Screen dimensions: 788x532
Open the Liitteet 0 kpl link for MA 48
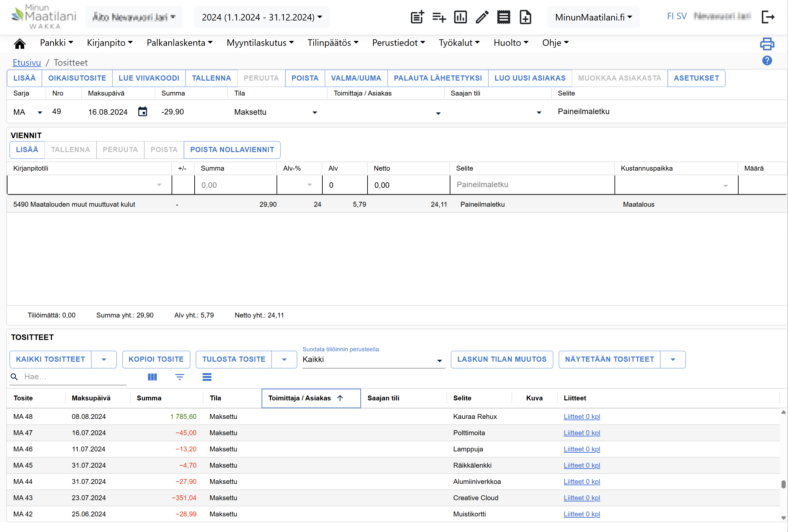coord(582,416)
